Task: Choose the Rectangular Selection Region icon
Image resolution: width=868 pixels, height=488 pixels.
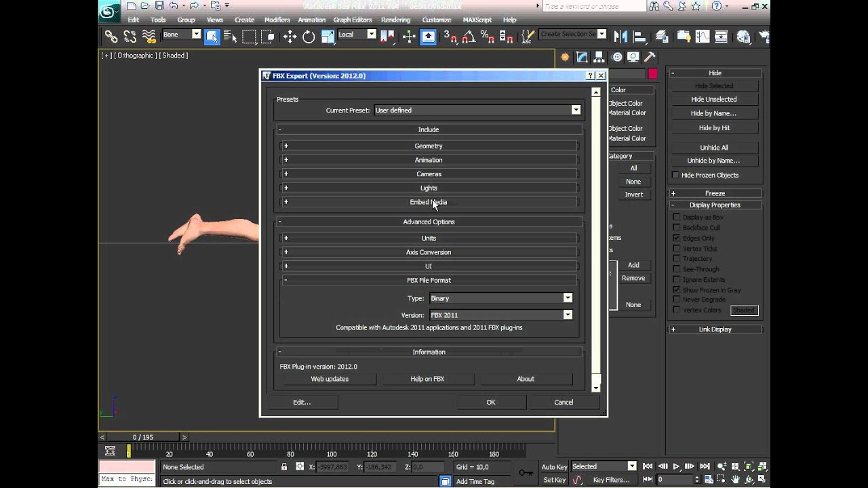Action: pyautogui.click(x=250, y=37)
